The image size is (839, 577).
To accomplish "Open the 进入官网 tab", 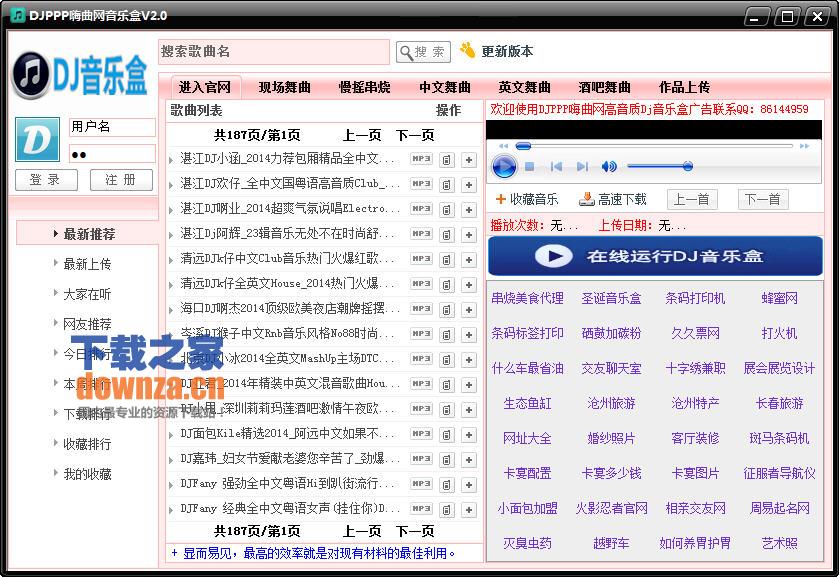I will coord(205,87).
